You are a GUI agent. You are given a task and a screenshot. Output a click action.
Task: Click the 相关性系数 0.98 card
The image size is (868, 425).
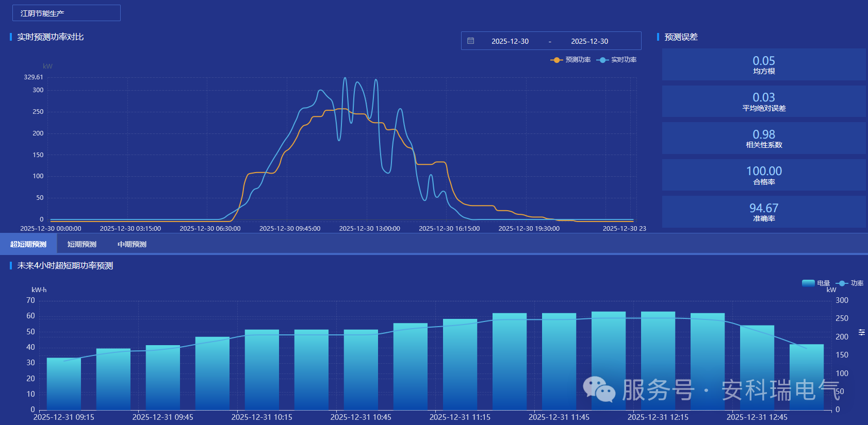[x=763, y=138]
